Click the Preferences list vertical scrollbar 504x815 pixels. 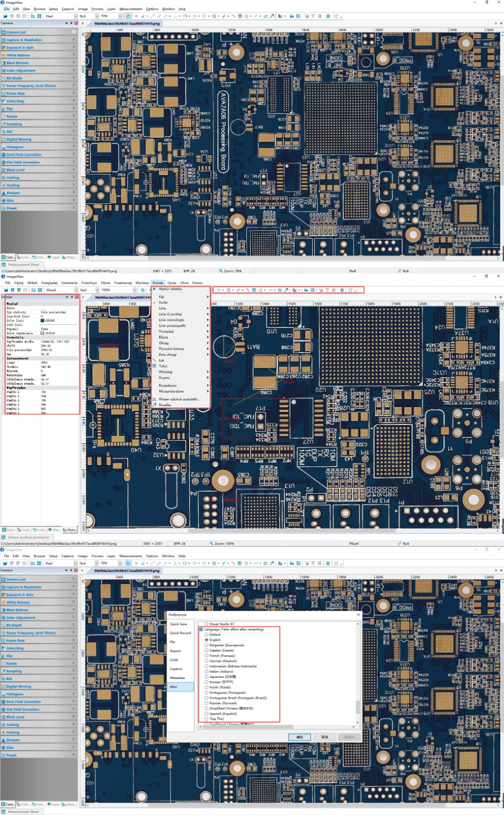click(x=358, y=706)
